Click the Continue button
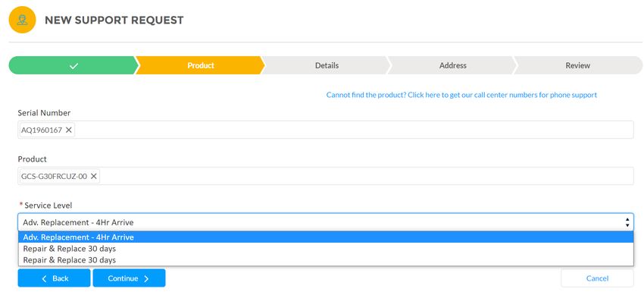644x295 pixels. [129, 278]
